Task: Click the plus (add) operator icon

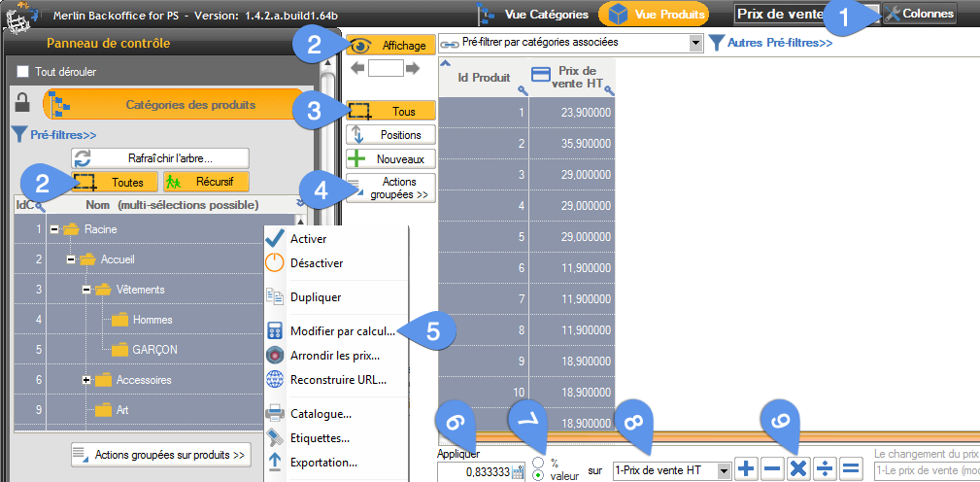Action: tap(747, 469)
